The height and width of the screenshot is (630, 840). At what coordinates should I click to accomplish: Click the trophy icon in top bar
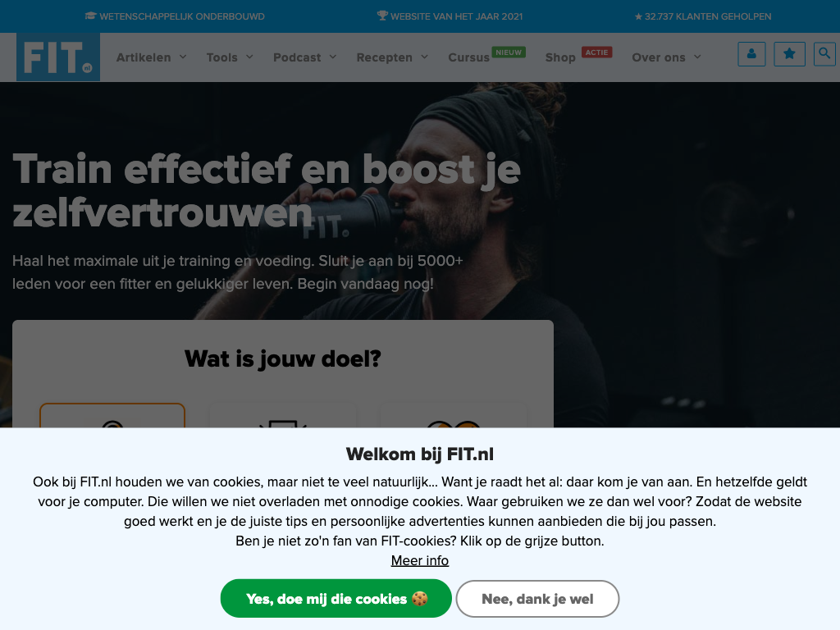382,16
